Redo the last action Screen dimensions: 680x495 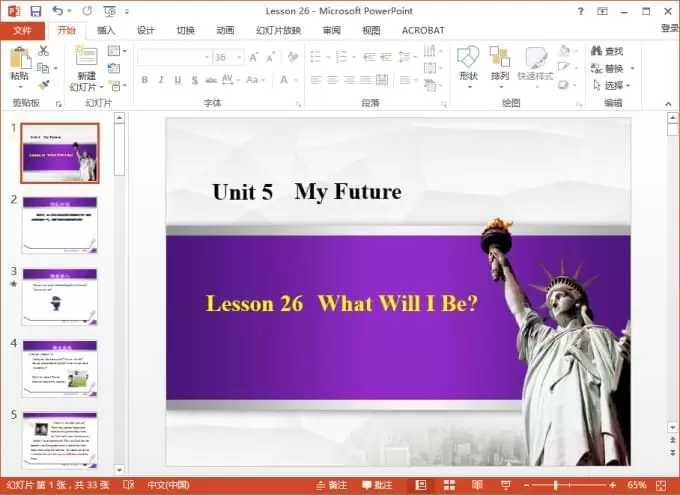87,11
